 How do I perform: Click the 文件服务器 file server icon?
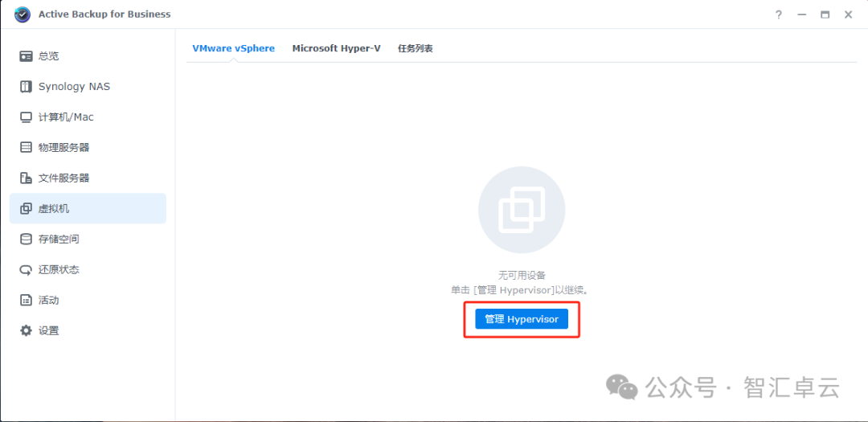click(x=26, y=178)
